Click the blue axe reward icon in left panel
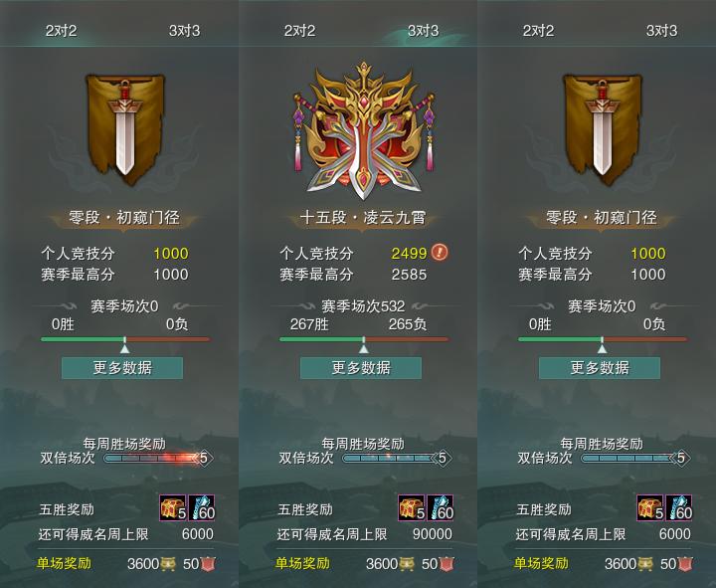This screenshot has width=716, height=588. tap(201, 507)
